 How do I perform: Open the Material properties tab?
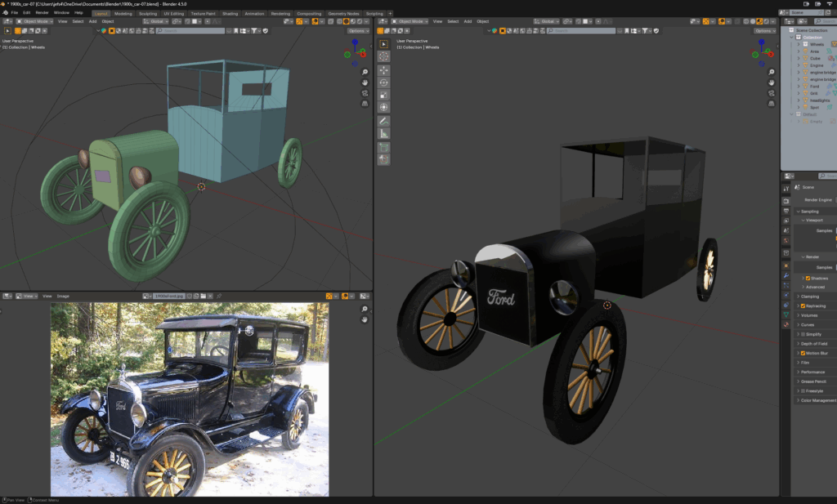(786, 324)
